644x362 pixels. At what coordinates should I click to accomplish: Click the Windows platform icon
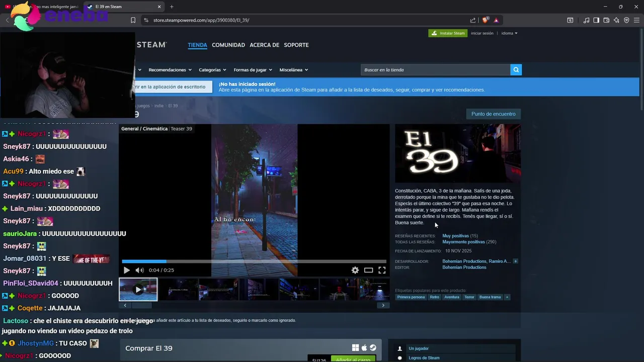click(355, 348)
